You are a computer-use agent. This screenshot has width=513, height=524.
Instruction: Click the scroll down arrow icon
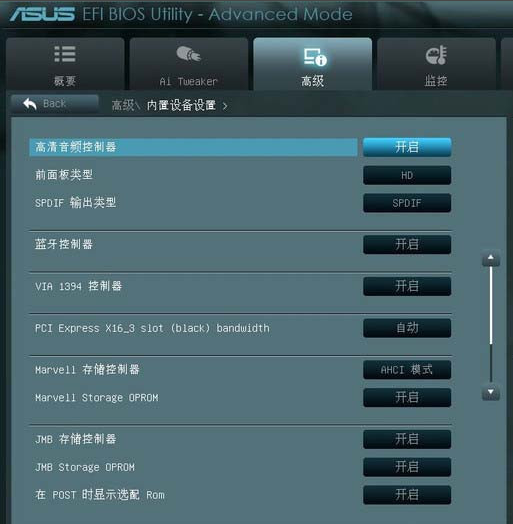491,392
